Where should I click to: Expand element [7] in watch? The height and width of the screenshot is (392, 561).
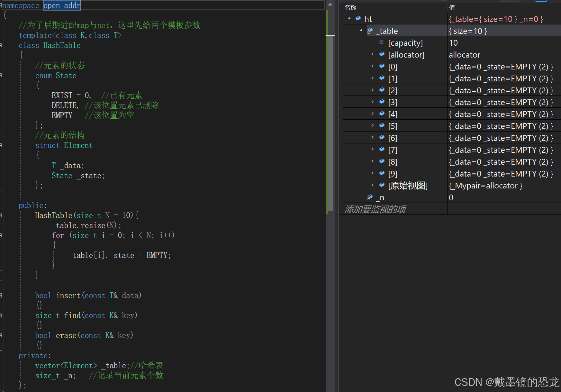point(373,150)
